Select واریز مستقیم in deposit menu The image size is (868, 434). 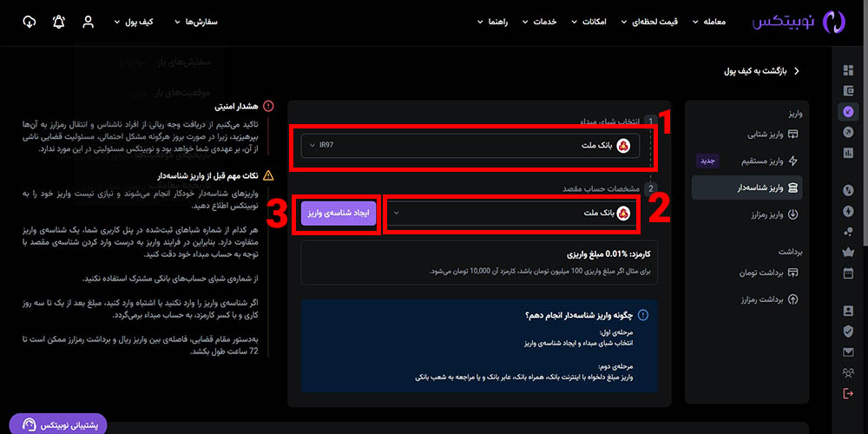tap(769, 161)
